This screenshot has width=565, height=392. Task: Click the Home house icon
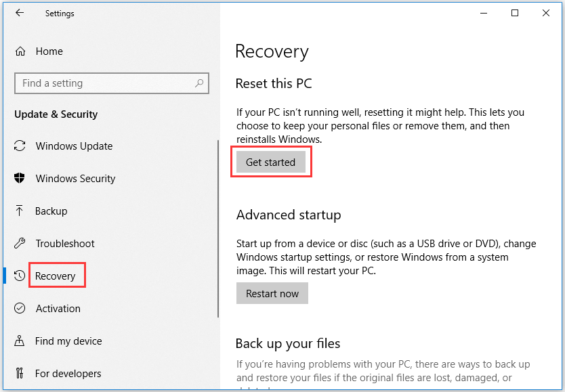point(20,51)
